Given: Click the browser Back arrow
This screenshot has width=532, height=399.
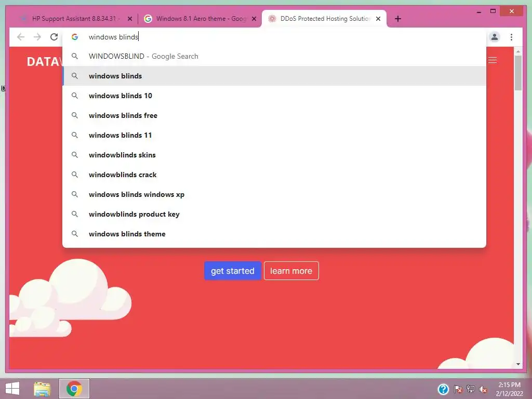Looking at the screenshot, I should pos(21,37).
